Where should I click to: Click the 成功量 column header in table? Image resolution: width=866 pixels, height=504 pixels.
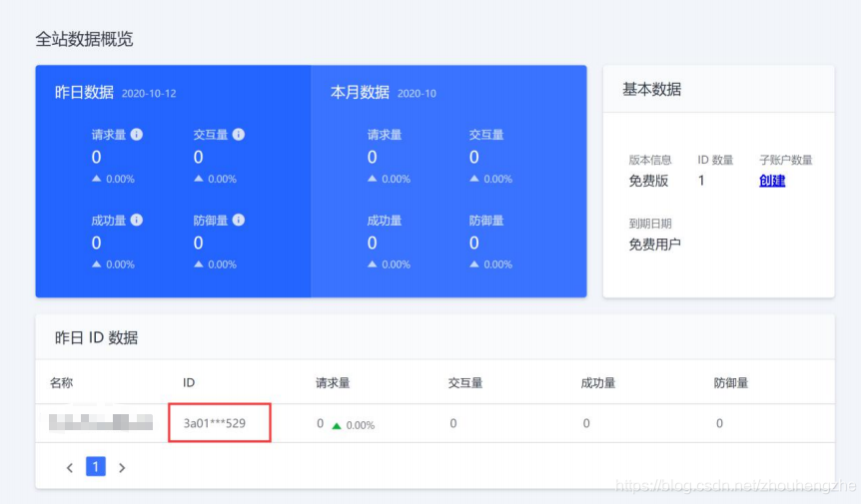coord(597,382)
